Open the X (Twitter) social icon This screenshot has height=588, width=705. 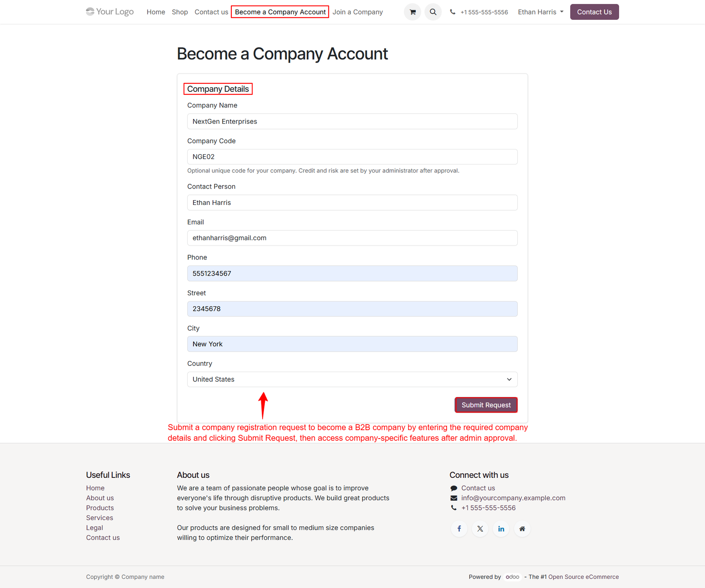pos(480,528)
